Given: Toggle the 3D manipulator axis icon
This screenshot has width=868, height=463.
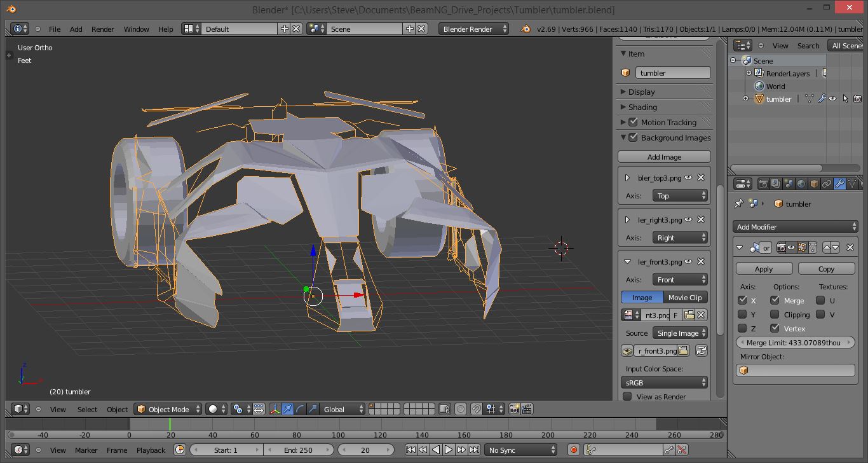Looking at the screenshot, I should pos(275,409).
